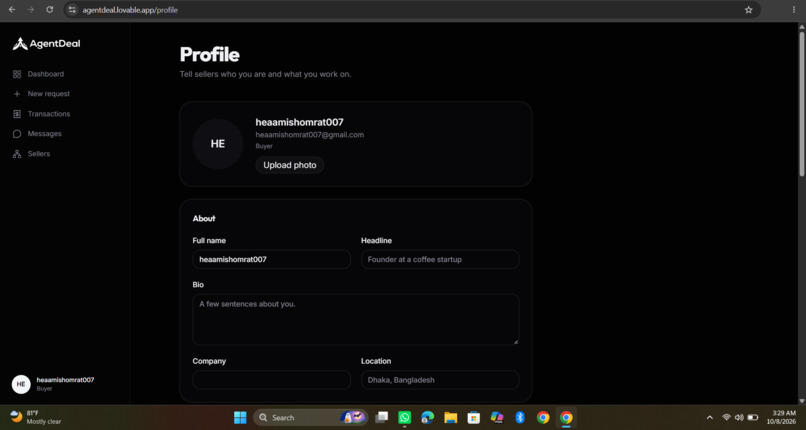Click the battery tray icon
This screenshot has height=430, width=806.
tap(753, 417)
